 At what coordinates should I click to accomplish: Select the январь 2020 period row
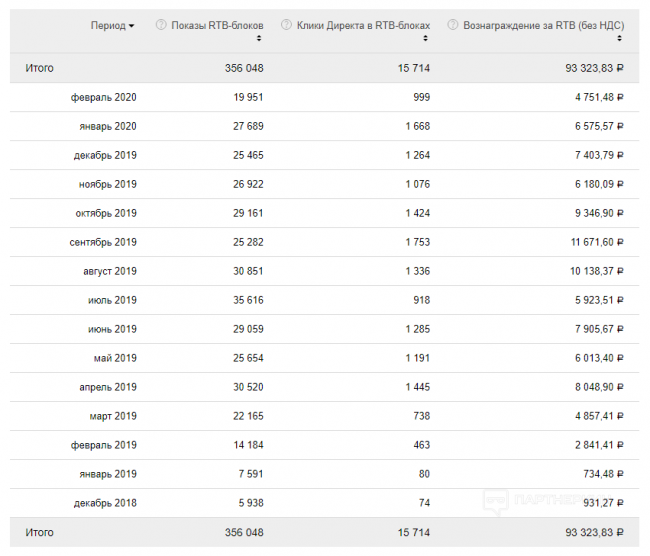(107, 126)
